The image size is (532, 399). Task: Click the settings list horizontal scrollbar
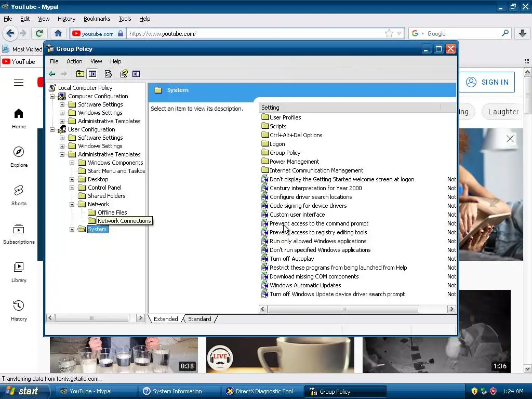click(x=357, y=309)
